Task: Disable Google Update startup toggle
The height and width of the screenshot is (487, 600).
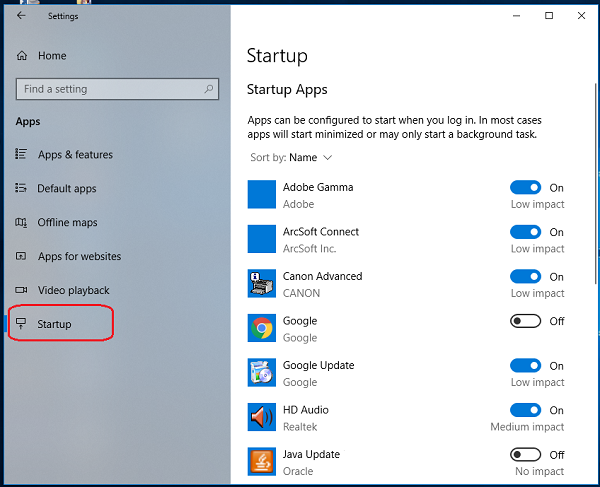Action: (525, 365)
